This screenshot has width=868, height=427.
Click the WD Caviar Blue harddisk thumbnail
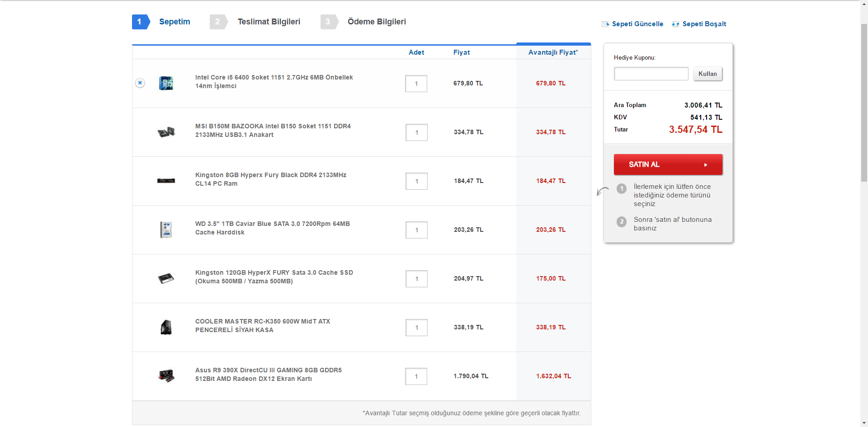[x=166, y=230]
